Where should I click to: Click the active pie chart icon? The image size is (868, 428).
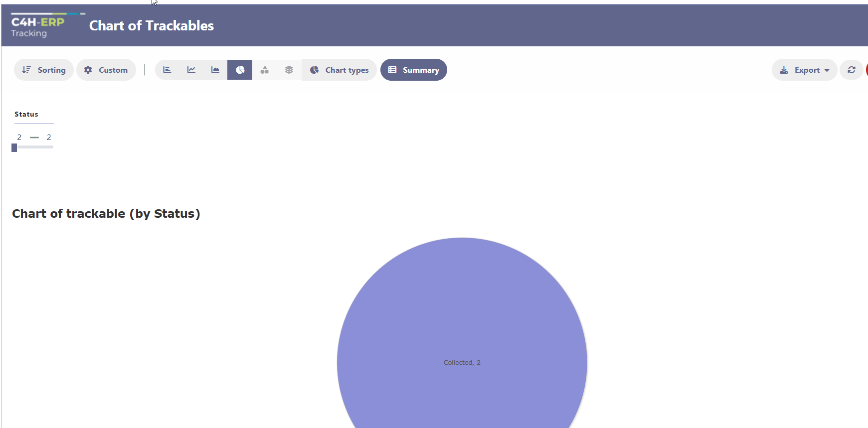[240, 70]
